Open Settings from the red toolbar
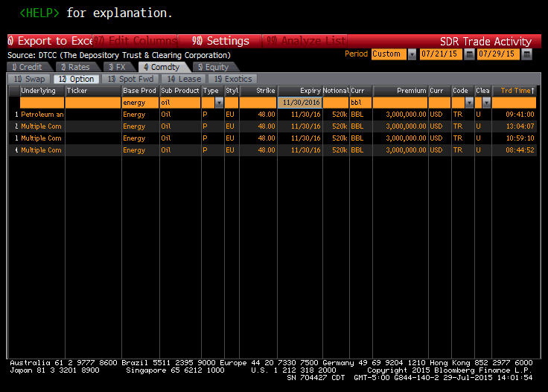548x392 pixels. [222, 41]
